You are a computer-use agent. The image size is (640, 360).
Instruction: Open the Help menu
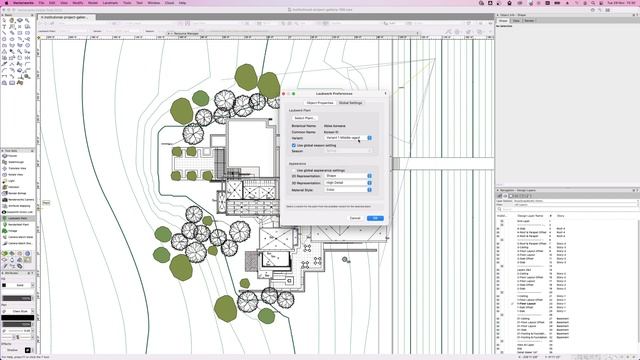click(182, 3)
